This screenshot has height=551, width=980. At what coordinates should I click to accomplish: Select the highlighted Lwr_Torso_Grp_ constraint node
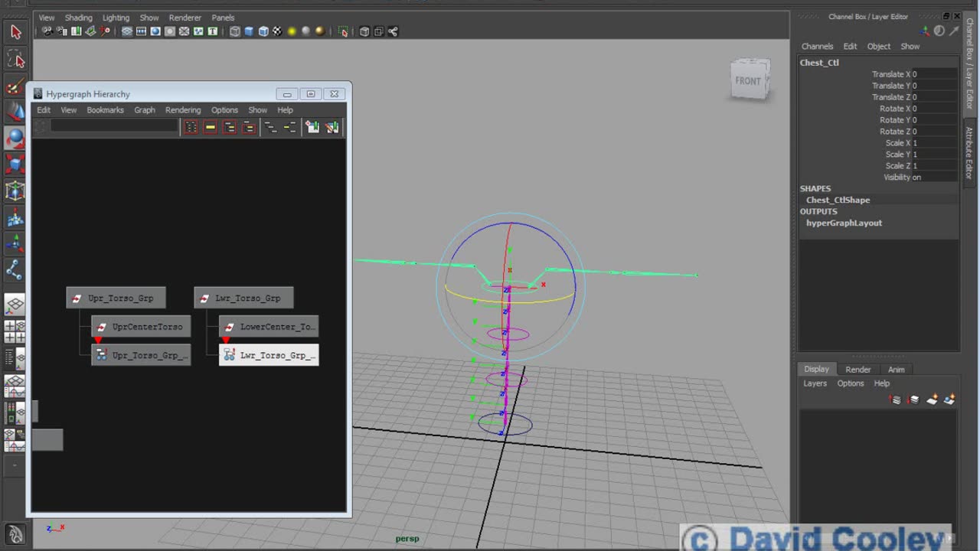[269, 355]
